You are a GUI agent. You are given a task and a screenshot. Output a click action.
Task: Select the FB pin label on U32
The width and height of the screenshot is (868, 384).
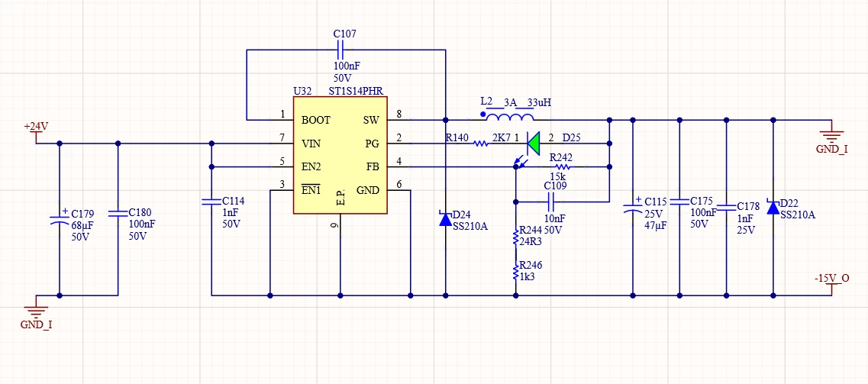click(x=373, y=167)
